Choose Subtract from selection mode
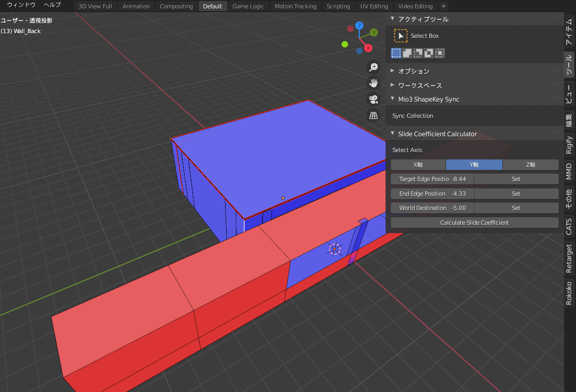 coord(418,53)
